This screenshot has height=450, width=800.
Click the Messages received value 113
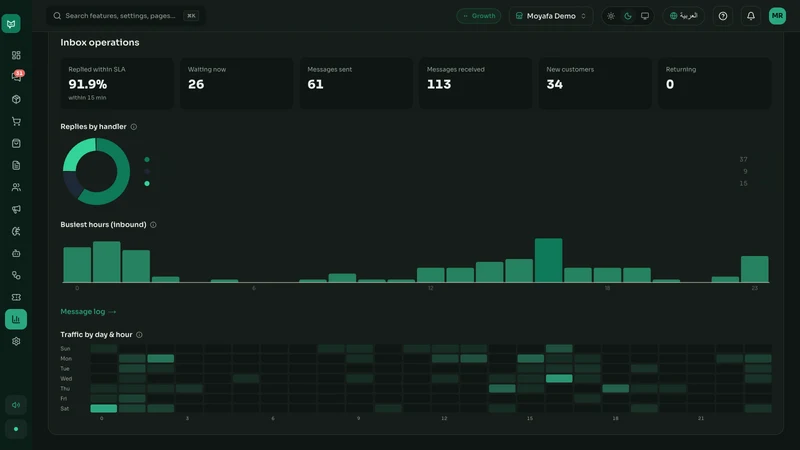tap(439, 84)
